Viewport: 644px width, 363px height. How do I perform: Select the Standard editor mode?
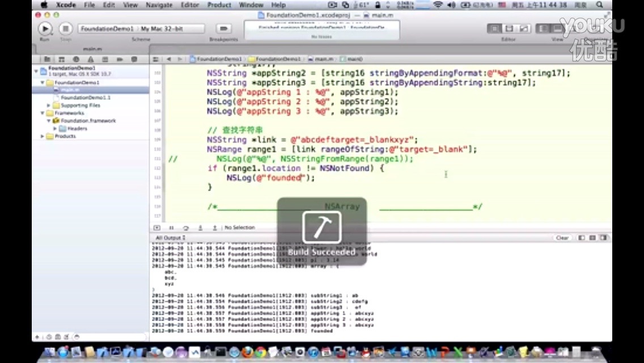(494, 28)
